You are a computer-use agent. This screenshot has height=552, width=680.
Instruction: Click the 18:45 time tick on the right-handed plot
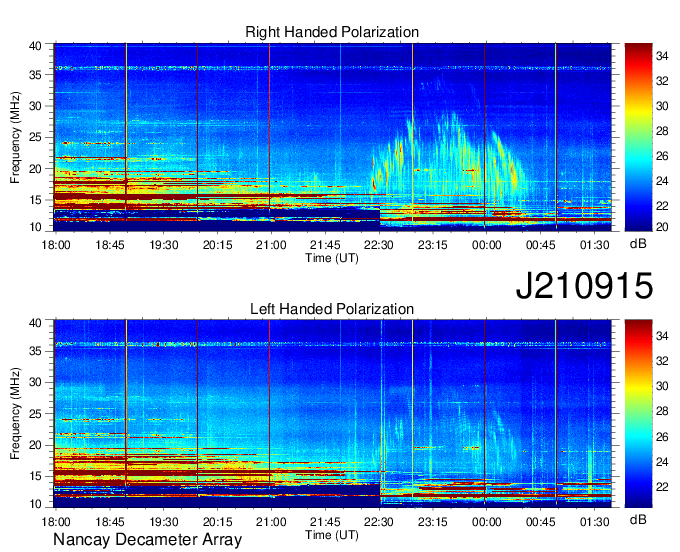pos(110,245)
